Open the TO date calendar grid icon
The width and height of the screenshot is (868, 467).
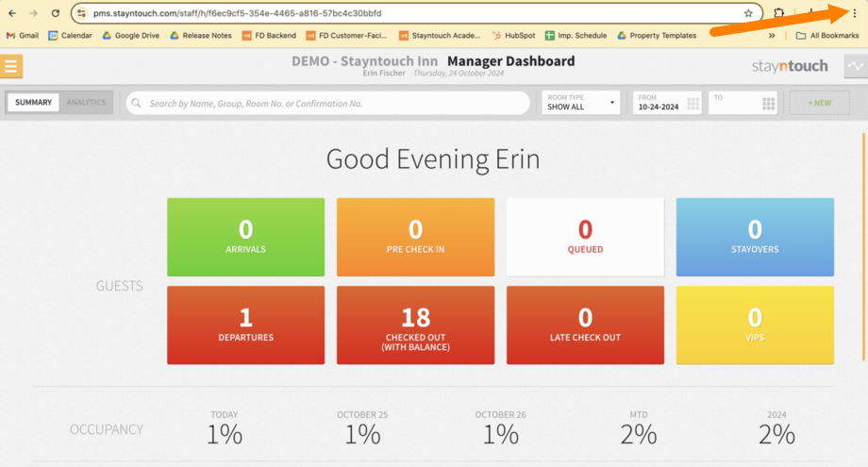point(768,104)
